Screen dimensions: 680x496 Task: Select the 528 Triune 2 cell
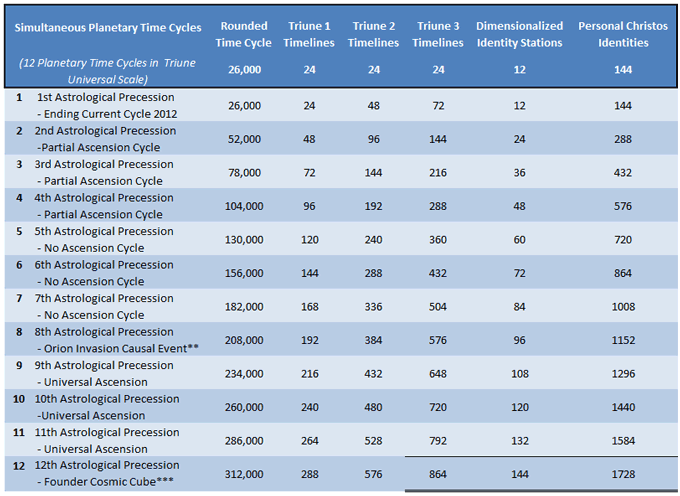point(375,440)
